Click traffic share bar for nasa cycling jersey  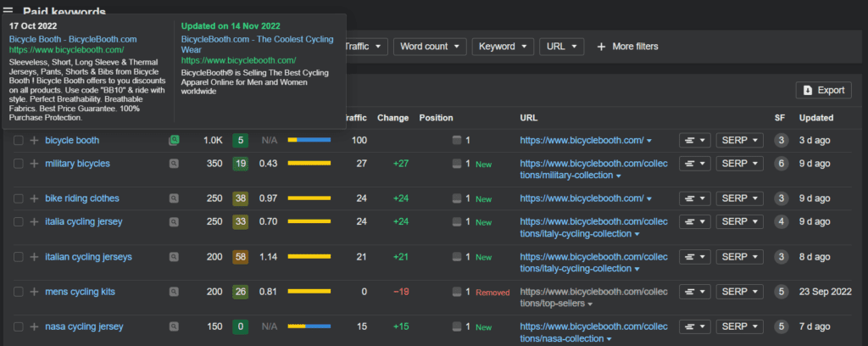coord(309,326)
